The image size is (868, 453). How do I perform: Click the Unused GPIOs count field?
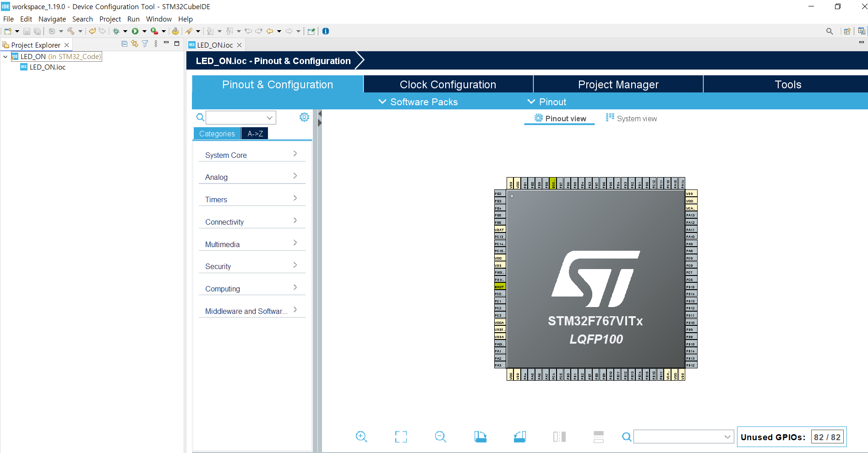coord(827,437)
